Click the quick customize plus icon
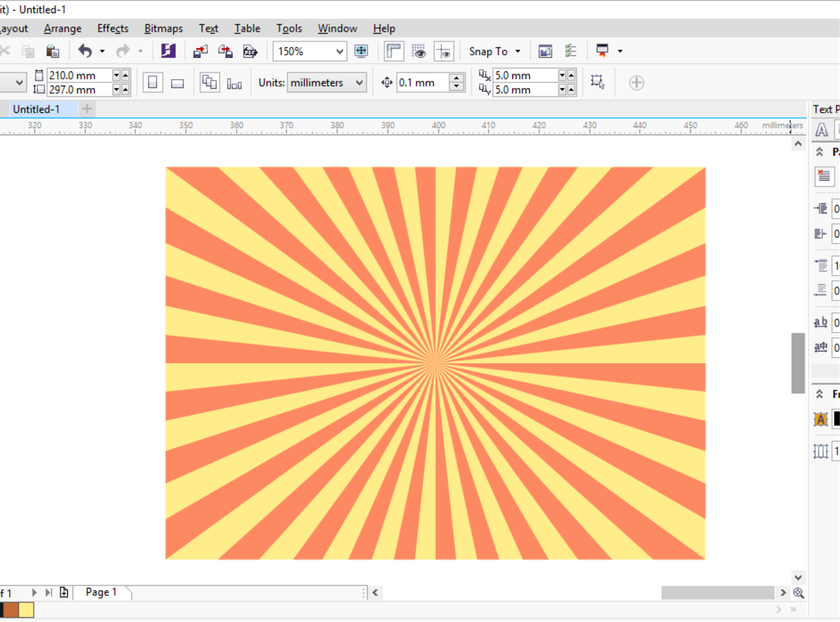 pos(636,82)
